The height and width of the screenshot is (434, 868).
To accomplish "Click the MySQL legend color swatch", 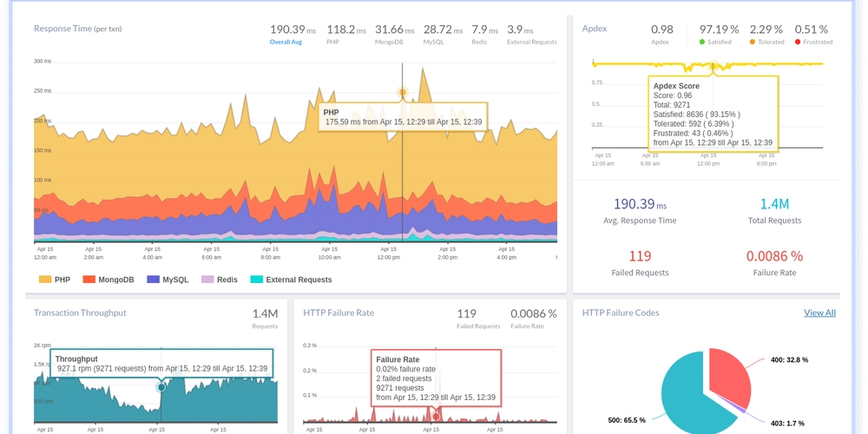I will (153, 280).
